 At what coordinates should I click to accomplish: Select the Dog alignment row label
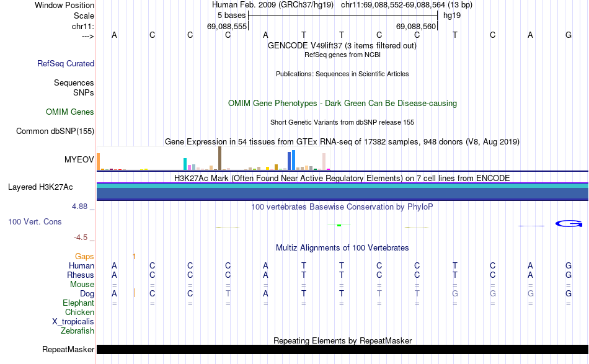[x=87, y=294]
